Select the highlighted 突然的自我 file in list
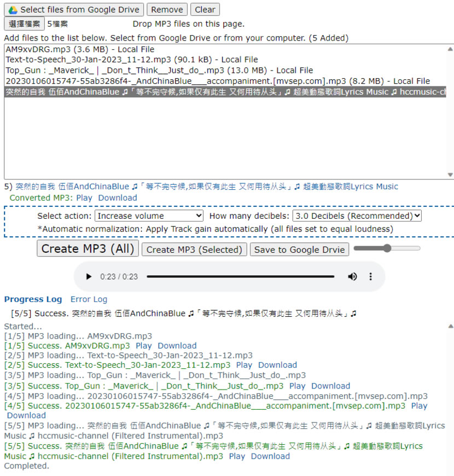454x476 pixels. coord(225,92)
